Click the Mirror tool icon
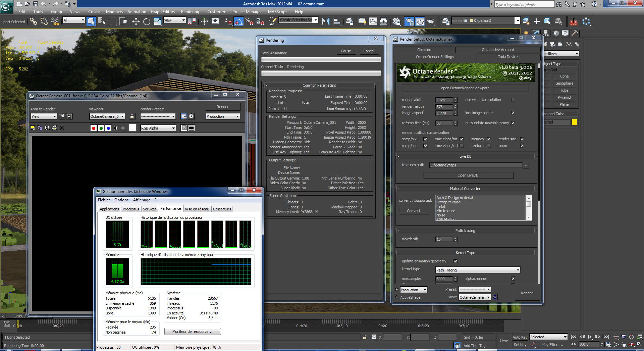644x351 pixels. (326, 21)
